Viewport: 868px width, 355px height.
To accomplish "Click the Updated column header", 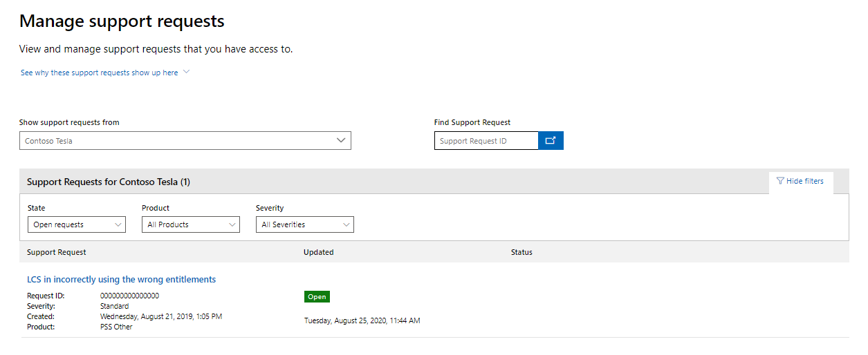I will tap(319, 252).
